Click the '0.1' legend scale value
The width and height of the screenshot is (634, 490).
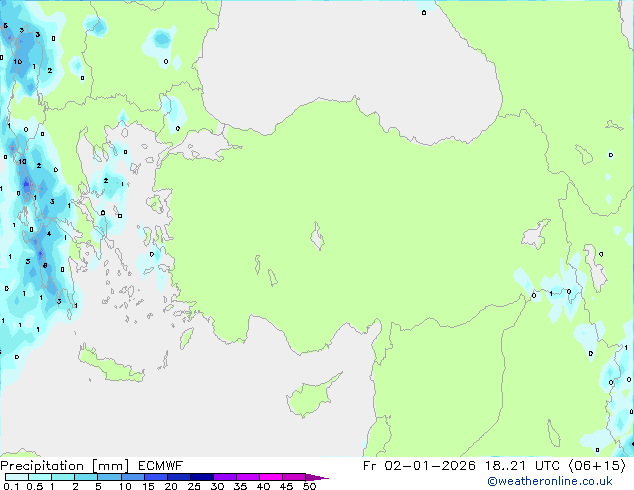(11, 486)
